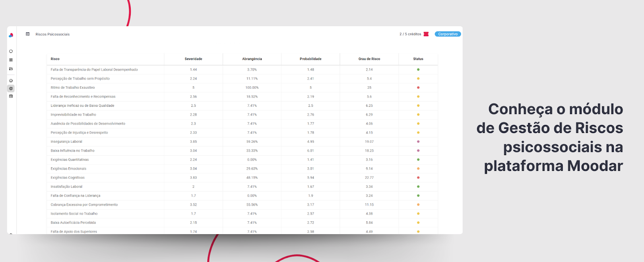Click the Moodar logo in the sidebar
The height and width of the screenshot is (262, 644).
tap(11, 35)
